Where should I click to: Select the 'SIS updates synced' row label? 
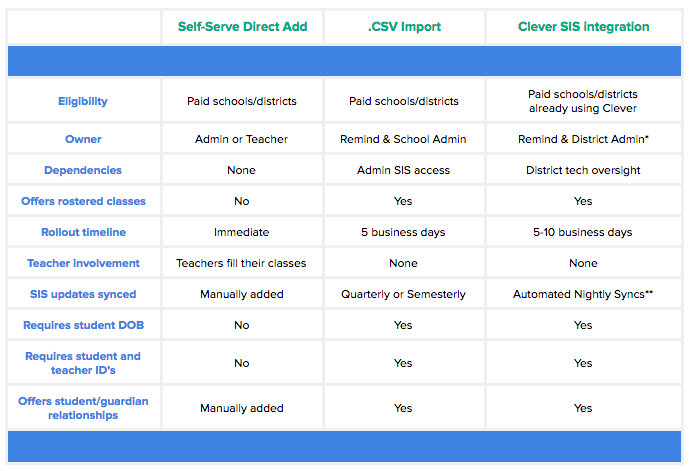point(83,294)
